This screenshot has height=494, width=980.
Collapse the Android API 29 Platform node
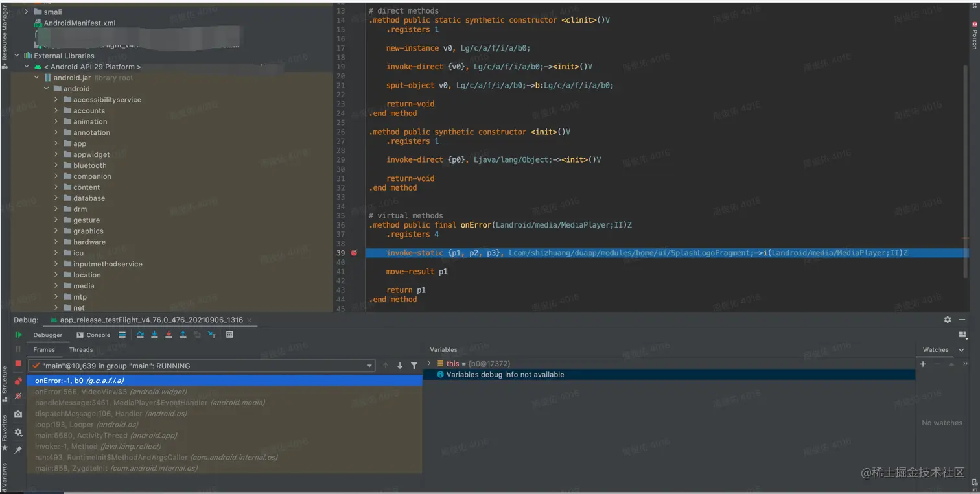(27, 67)
